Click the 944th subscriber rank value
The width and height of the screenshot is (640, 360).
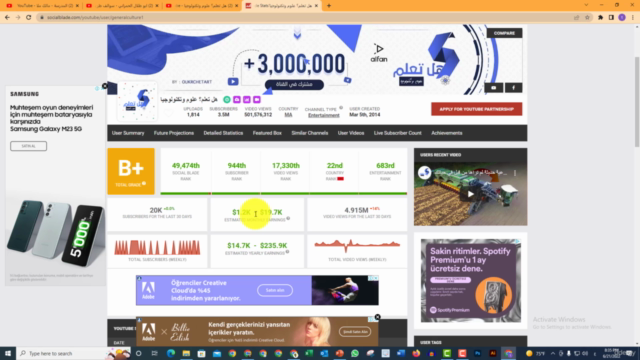237,166
